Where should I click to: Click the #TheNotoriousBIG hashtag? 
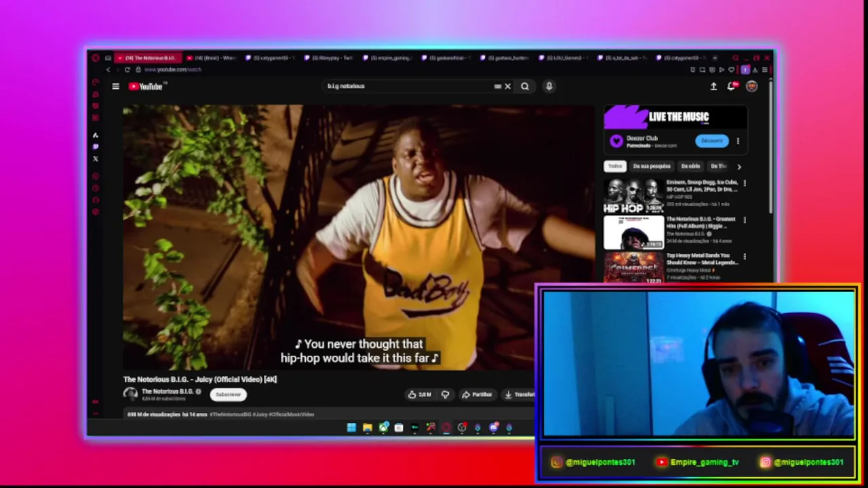[230, 414]
